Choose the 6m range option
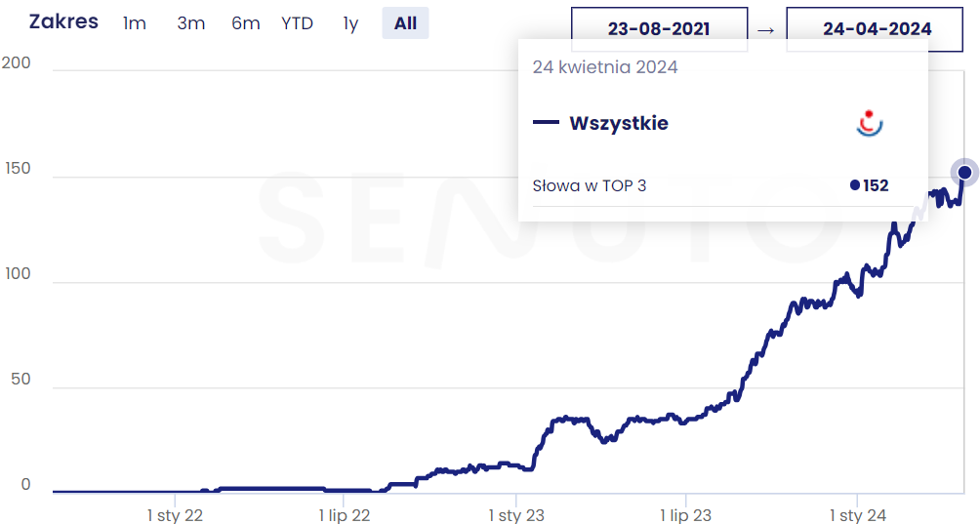The width and height of the screenshot is (980, 524). tap(246, 23)
